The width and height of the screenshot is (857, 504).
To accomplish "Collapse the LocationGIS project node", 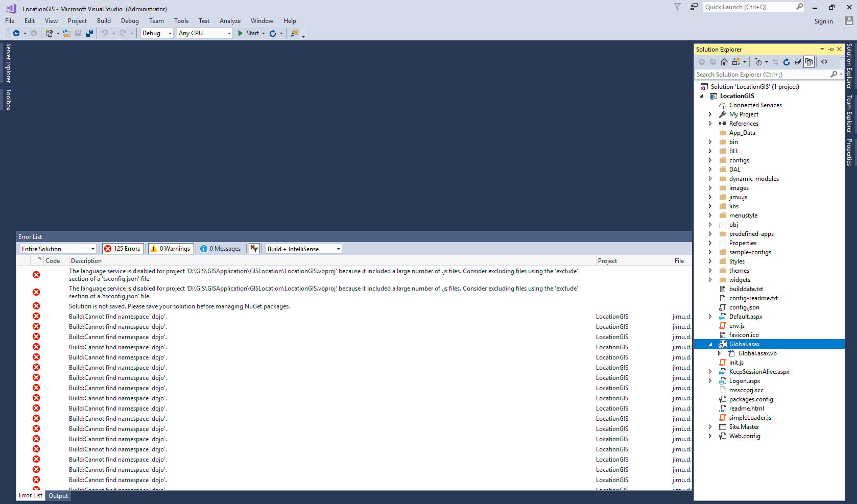I will point(702,96).
